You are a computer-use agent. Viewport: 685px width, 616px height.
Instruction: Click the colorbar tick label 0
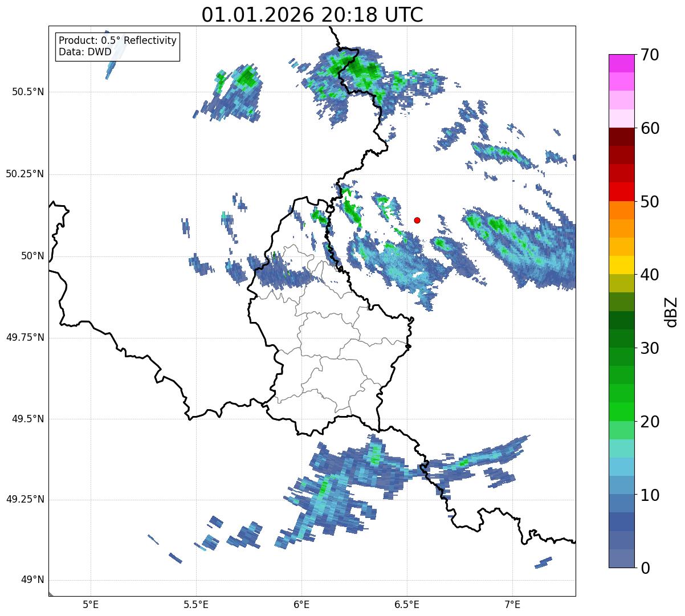(645, 568)
